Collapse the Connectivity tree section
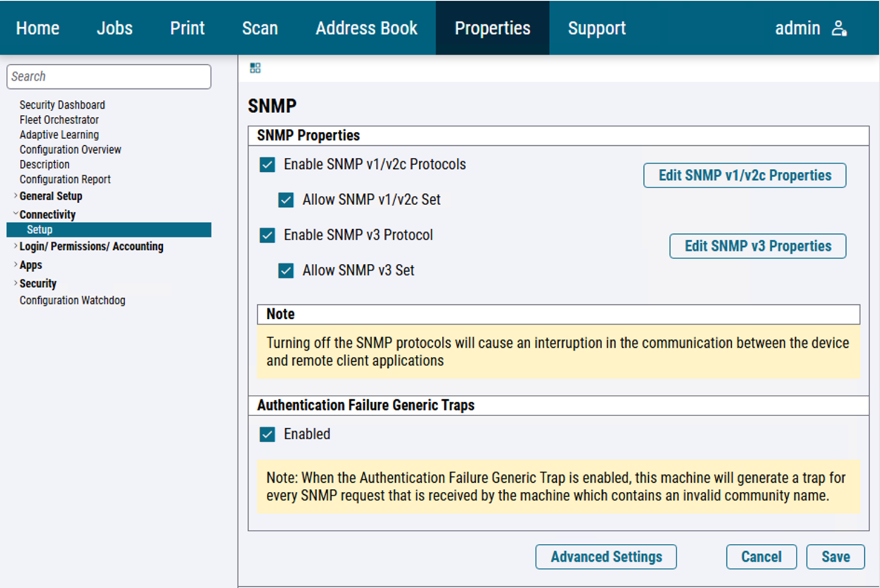 click(16, 214)
